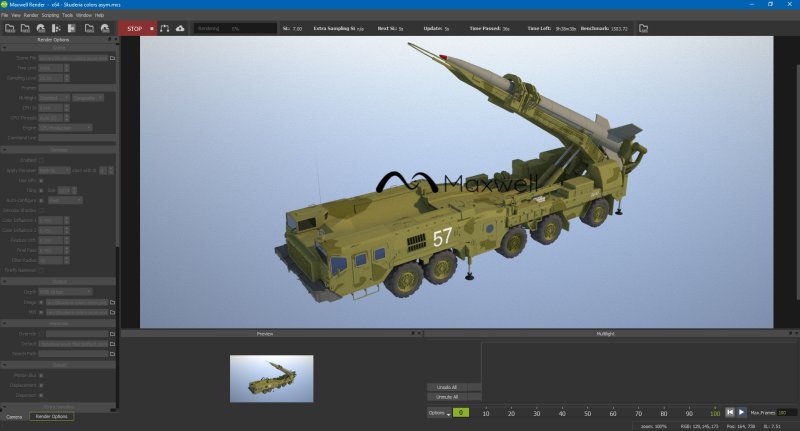Image resolution: width=800 pixels, height=431 pixels.
Task: Toggle the Displacement checkbox
Action: (x=41, y=385)
